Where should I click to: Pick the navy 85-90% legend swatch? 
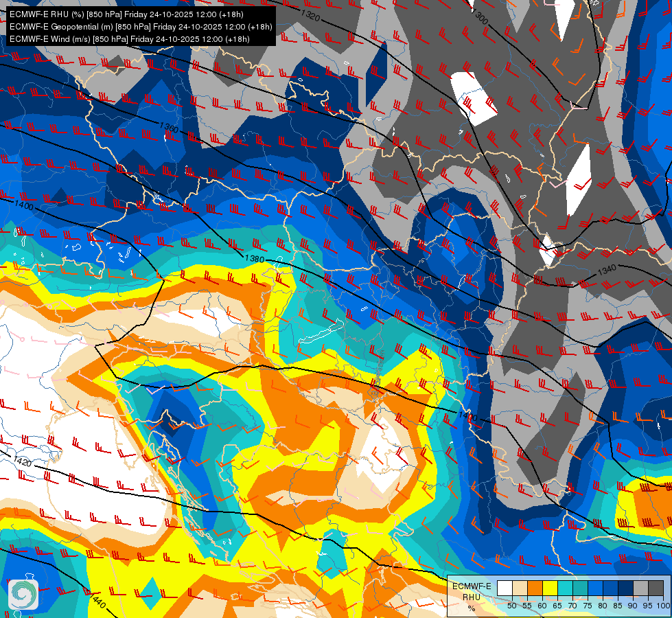(x=626, y=588)
